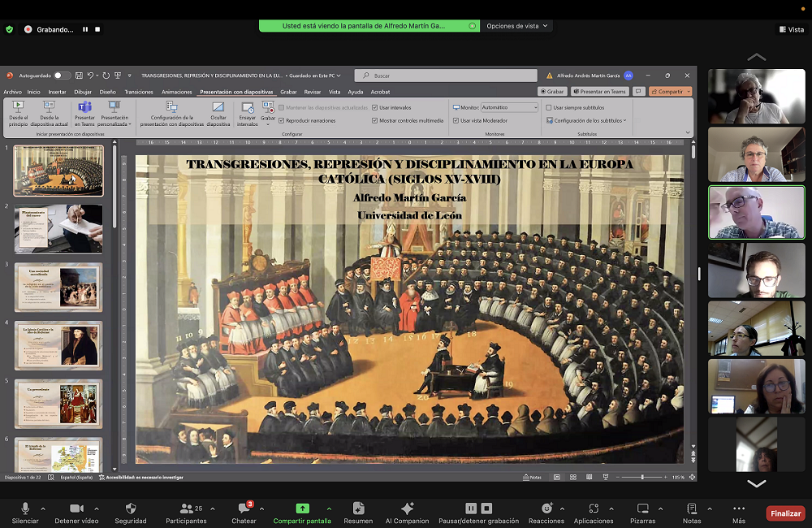Open Chatear with 3 unread messages
This screenshot has height=528, width=812.
click(x=244, y=513)
